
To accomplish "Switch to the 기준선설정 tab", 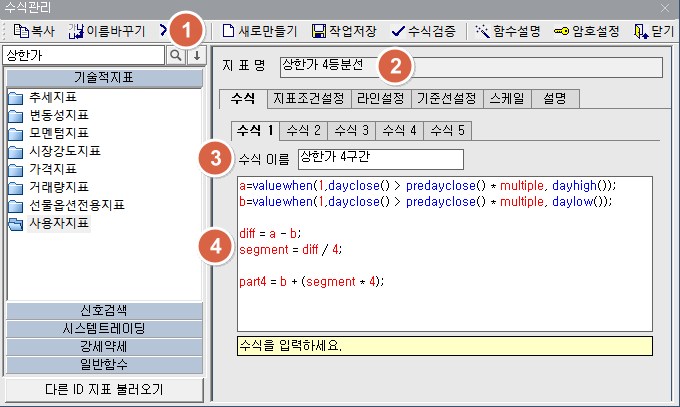I will pos(447,98).
